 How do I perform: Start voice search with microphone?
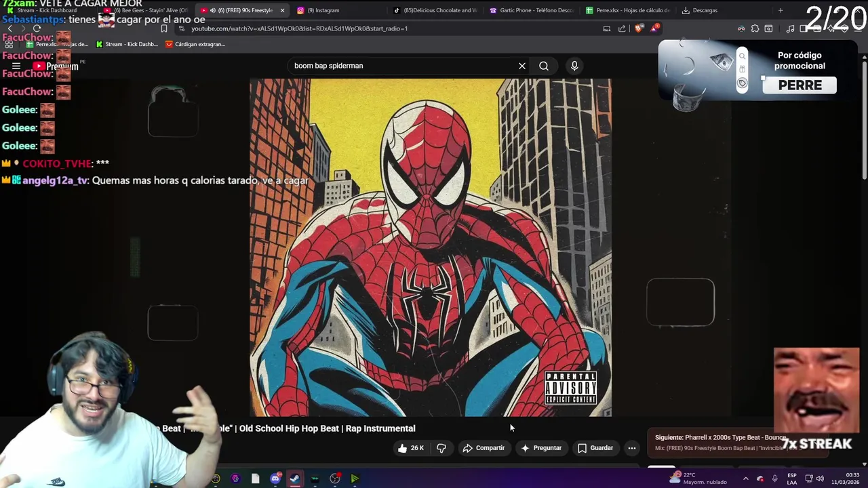574,66
